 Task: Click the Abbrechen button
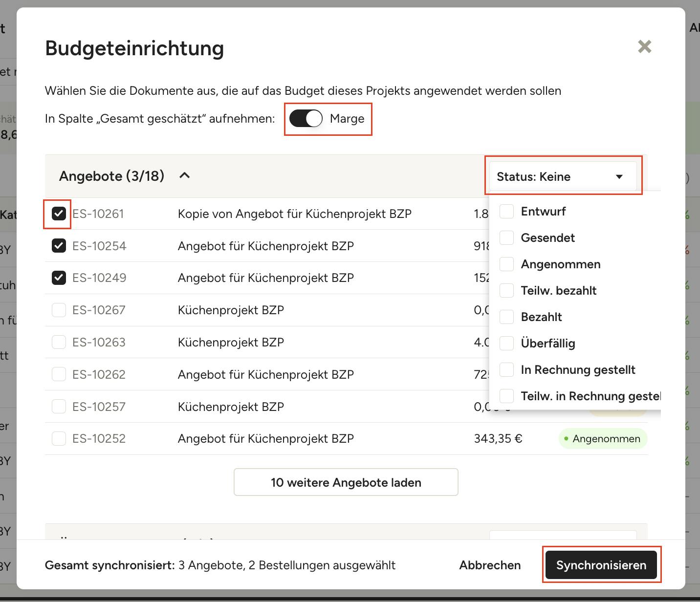(490, 565)
